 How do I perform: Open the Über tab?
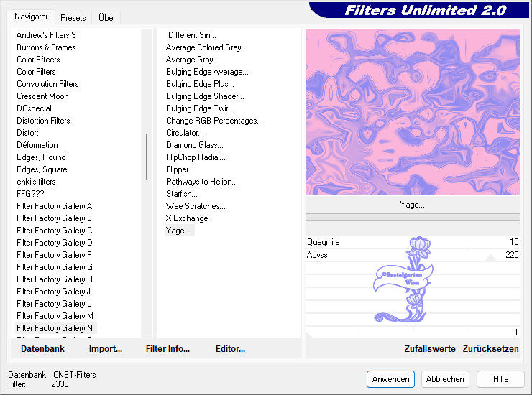pyautogui.click(x=106, y=17)
